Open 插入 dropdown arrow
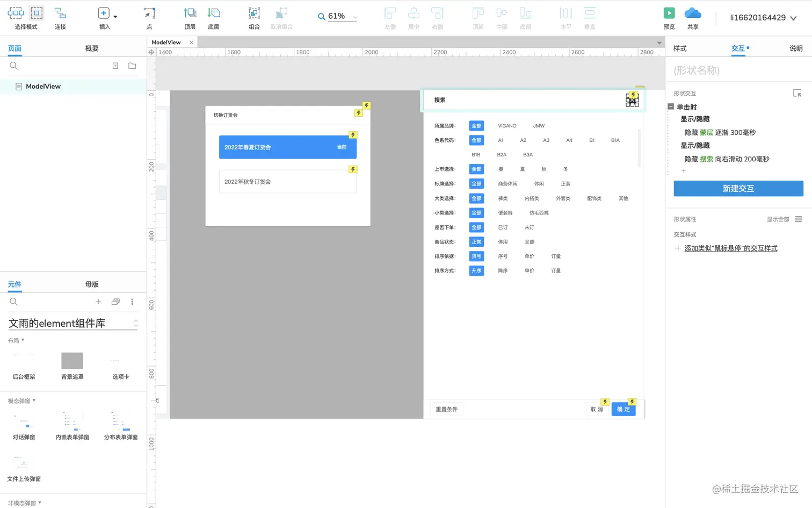Screen dimensions: 812x508 pyautogui.click(x=115, y=17)
